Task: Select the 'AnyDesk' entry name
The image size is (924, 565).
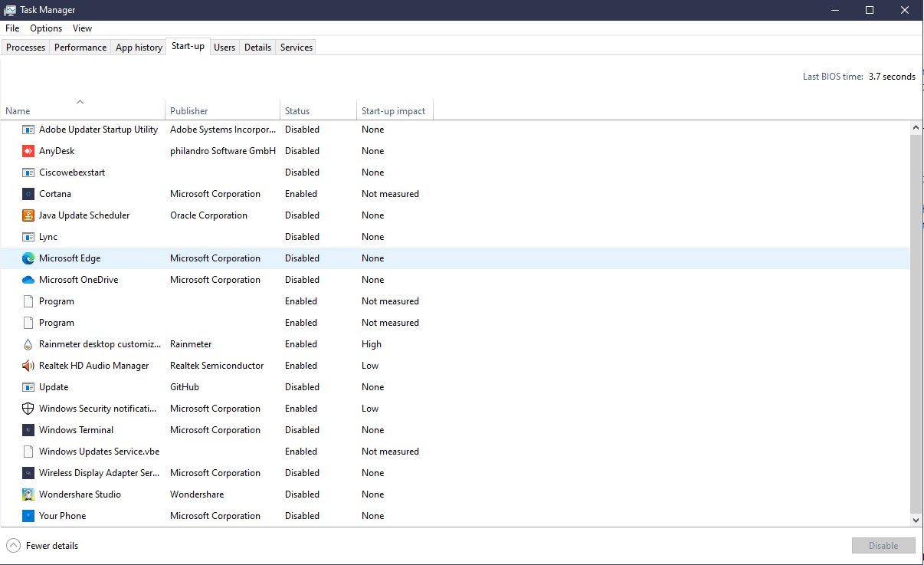Action: point(57,151)
